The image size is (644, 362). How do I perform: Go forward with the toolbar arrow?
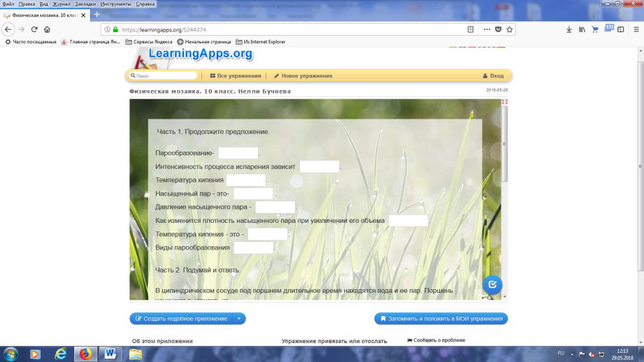click(x=22, y=29)
